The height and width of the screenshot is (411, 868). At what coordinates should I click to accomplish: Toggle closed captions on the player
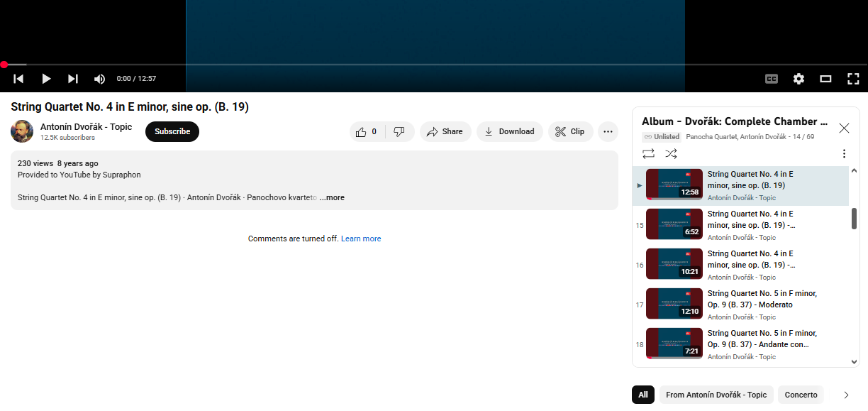tap(772, 79)
